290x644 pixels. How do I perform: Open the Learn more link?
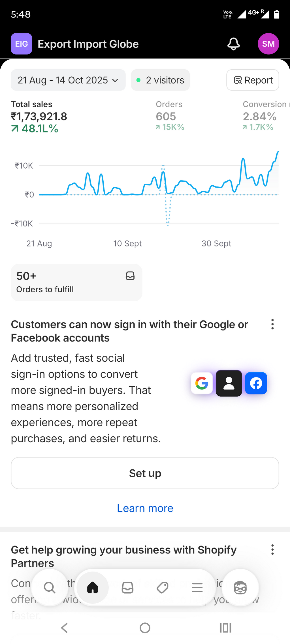coord(145,508)
